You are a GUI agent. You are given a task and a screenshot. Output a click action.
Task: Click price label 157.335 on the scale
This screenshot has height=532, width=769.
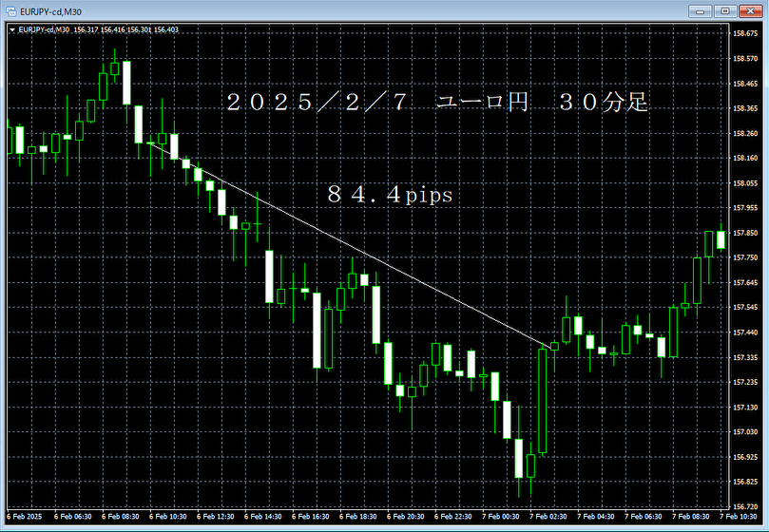(x=745, y=358)
